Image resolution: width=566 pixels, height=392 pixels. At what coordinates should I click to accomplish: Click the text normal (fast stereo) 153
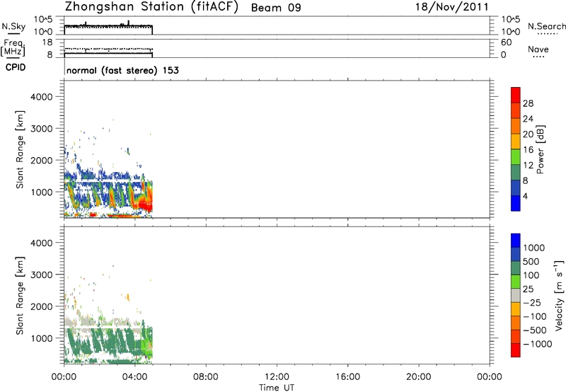pyautogui.click(x=122, y=70)
